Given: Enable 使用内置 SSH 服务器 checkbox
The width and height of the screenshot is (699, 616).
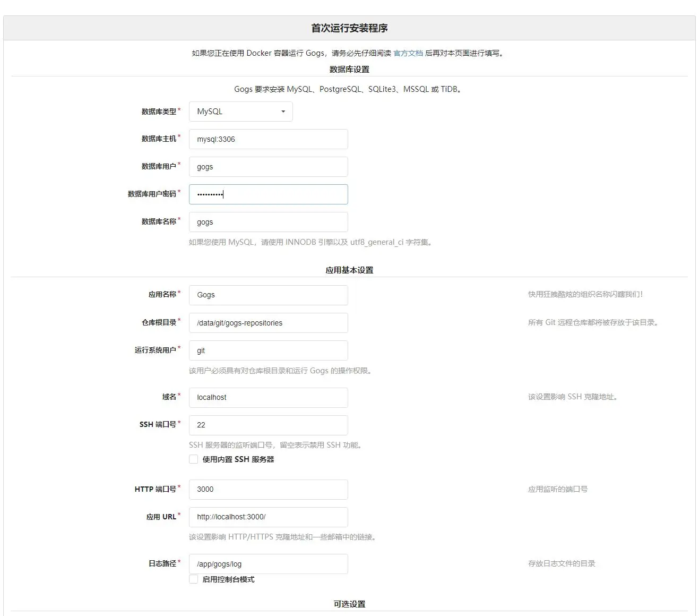Looking at the screenshot, I should 194,459.
